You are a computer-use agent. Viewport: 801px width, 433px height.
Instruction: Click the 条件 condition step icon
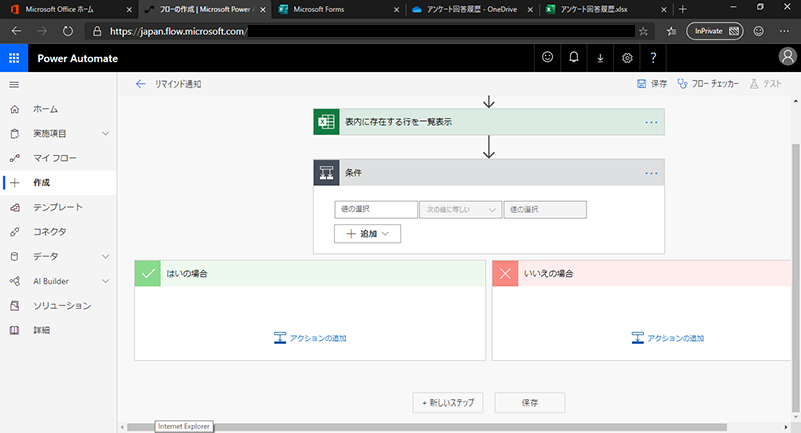tap(326, 173)
